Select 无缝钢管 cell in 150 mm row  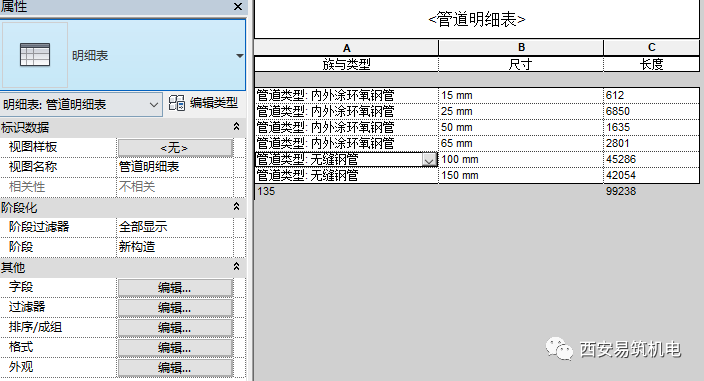tap(347, 175)
